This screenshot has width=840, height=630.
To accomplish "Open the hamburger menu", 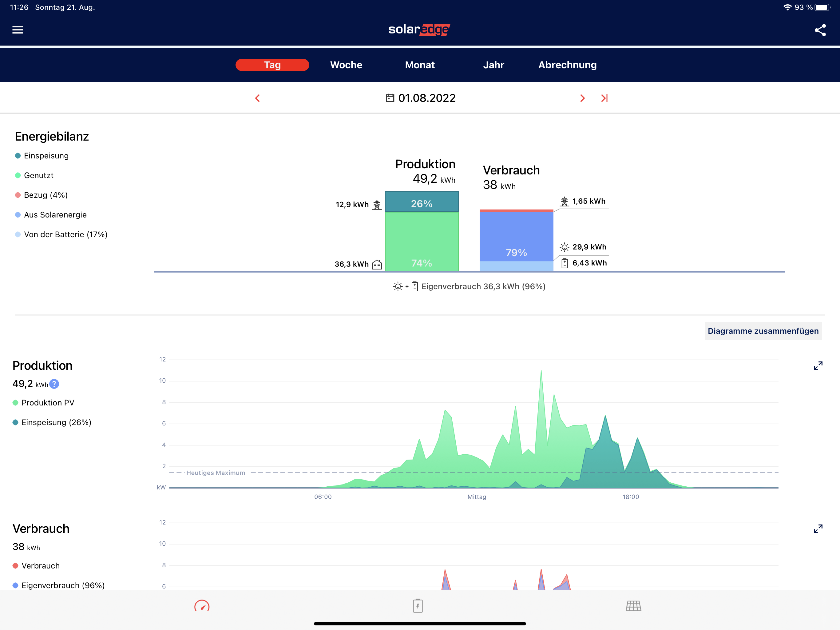I will 18,30.
